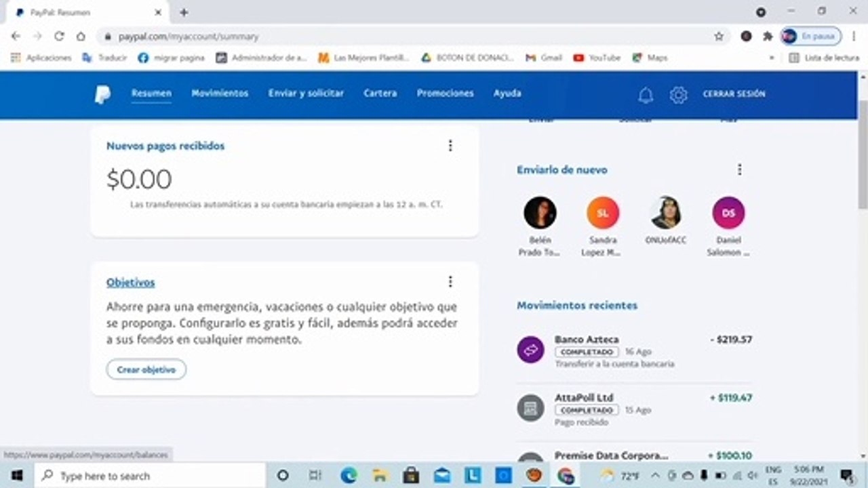This screenshot has height=488, width=868.
Task: Open Microsoft Store from taskbar
Action: click(411, 476)
